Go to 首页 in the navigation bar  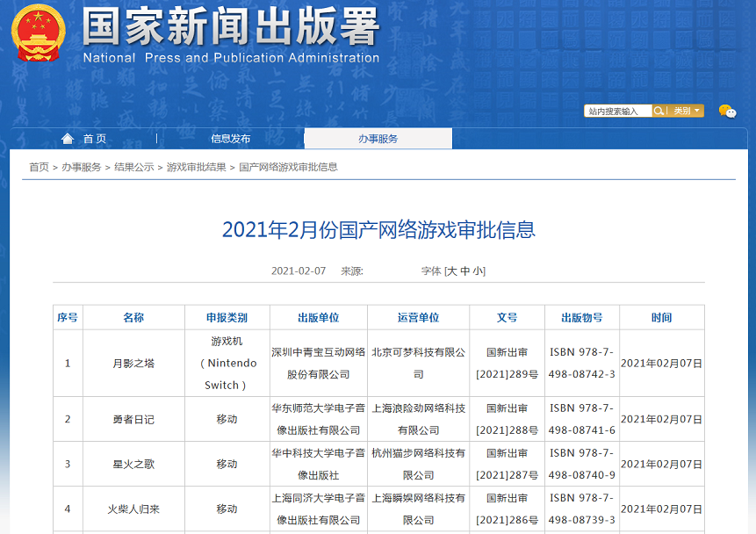(95, 139)
